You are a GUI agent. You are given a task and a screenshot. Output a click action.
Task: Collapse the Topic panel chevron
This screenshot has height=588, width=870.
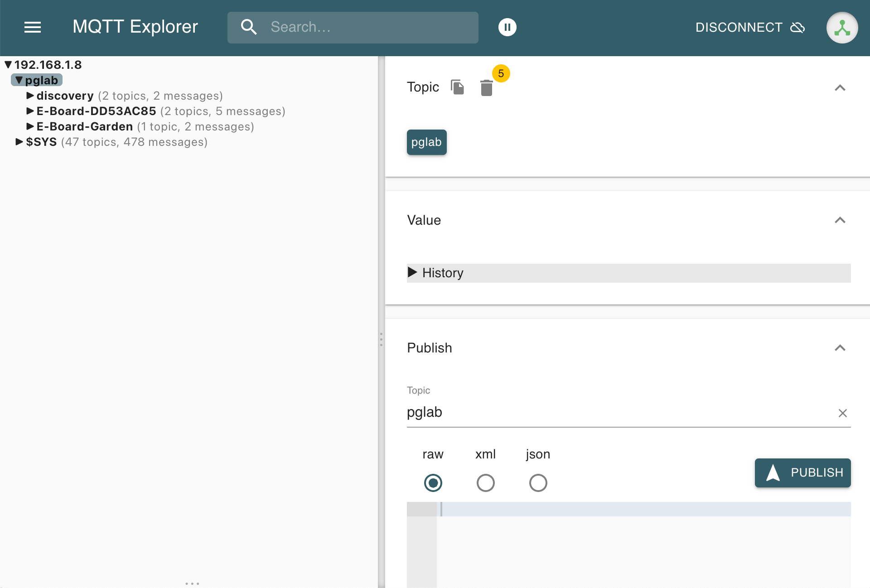point(840,88)
